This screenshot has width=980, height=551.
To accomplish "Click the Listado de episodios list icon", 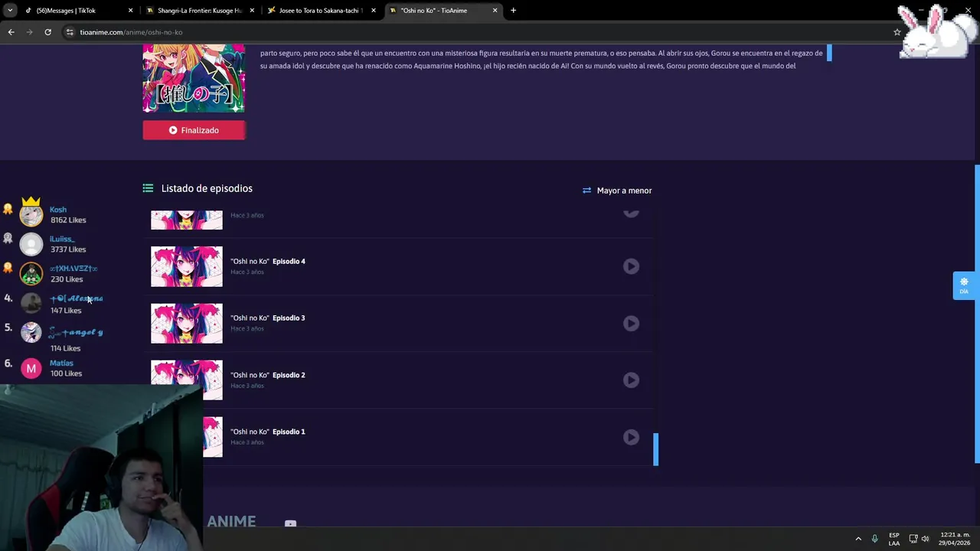I will (148, 188).
